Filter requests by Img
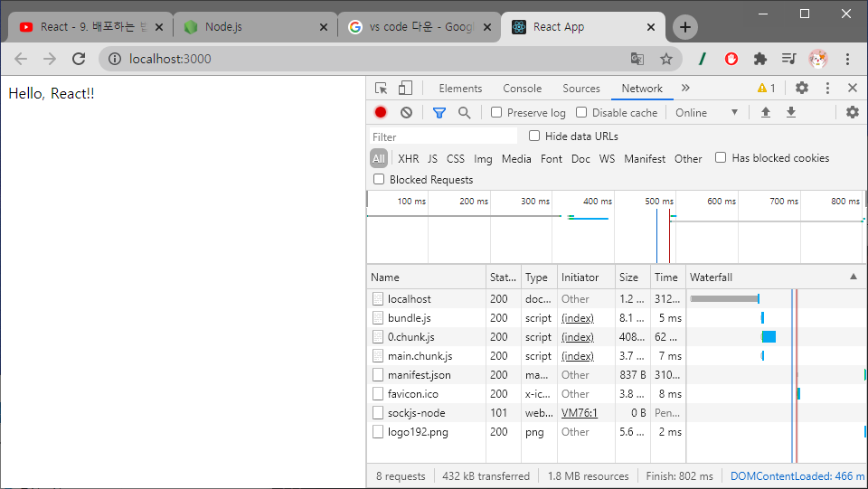Image resolution: width=868 pixels, height=489 pixels. point(483,159)
